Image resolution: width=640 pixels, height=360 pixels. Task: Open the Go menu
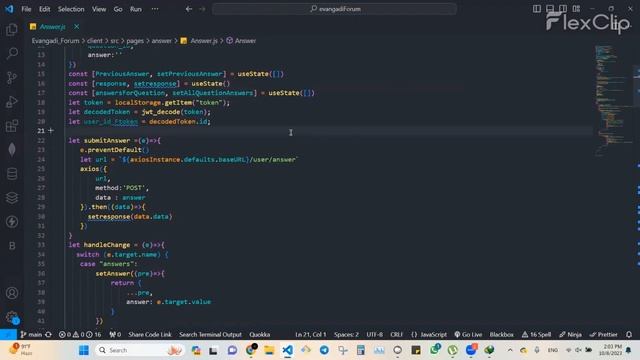pos(118,9)
